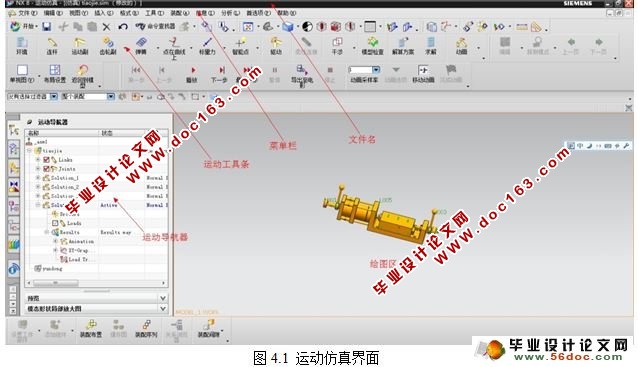Expand the 模态形状 panel chevron

point(163,308)
